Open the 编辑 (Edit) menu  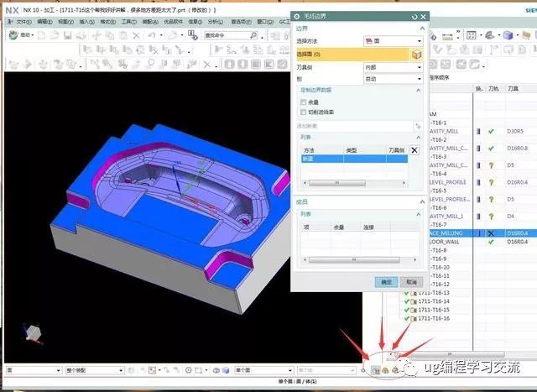(x=44, y=22)
